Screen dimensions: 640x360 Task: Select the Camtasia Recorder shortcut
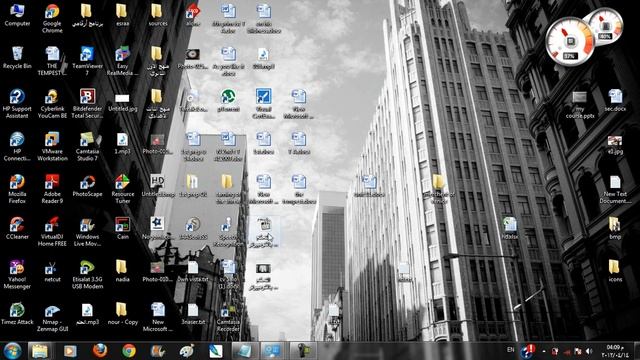pos(228,318)
